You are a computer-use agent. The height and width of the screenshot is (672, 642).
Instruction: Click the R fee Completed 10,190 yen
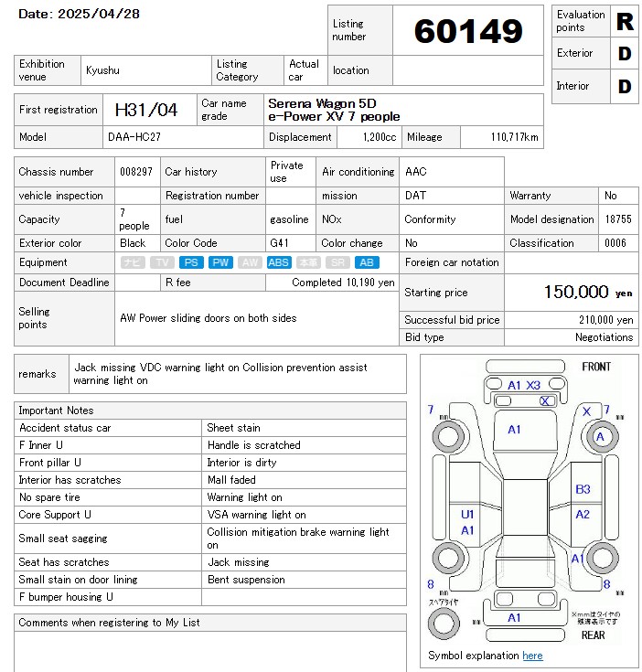[x=343, y=283]
